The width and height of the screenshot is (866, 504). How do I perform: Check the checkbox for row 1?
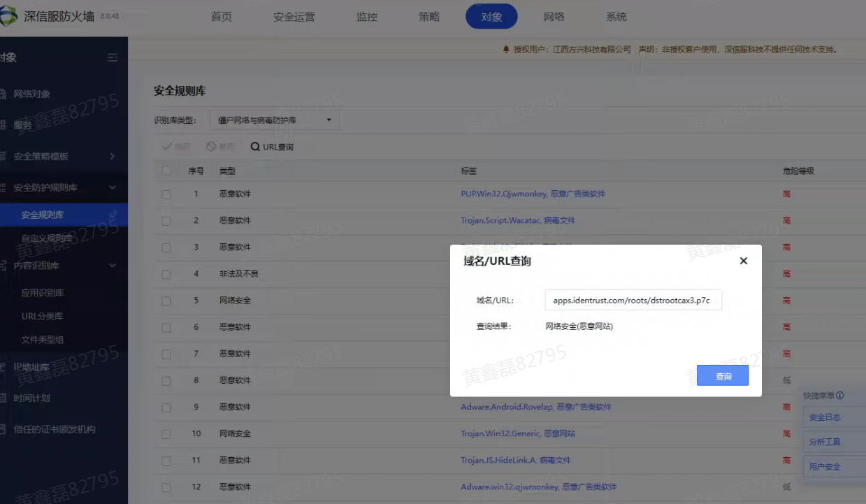coord(166,194)
